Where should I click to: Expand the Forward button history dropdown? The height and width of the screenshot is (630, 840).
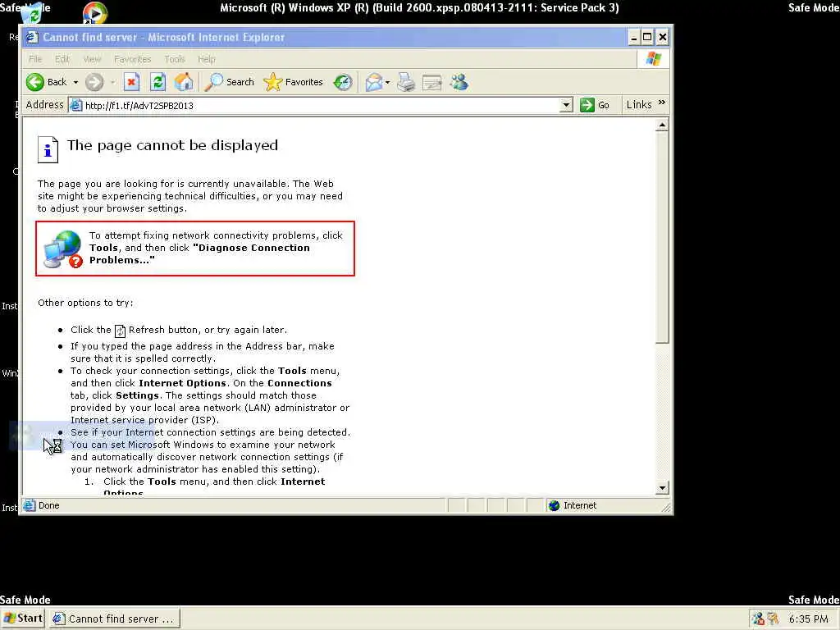[x=112, y=82]
